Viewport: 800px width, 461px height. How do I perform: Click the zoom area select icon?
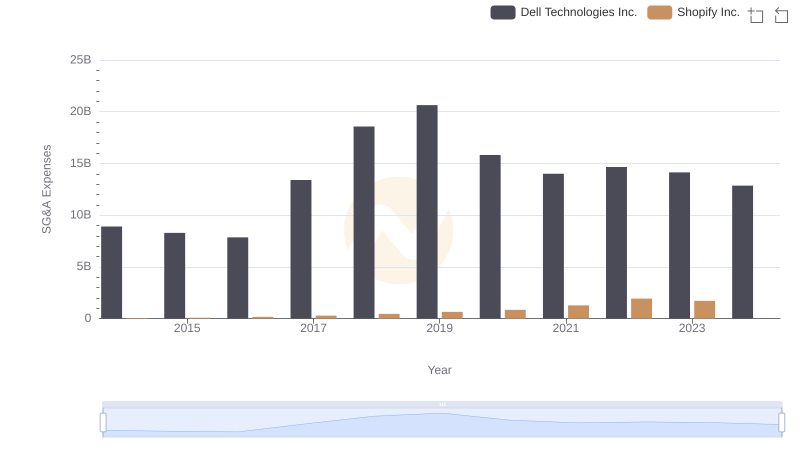pos(756,14)
